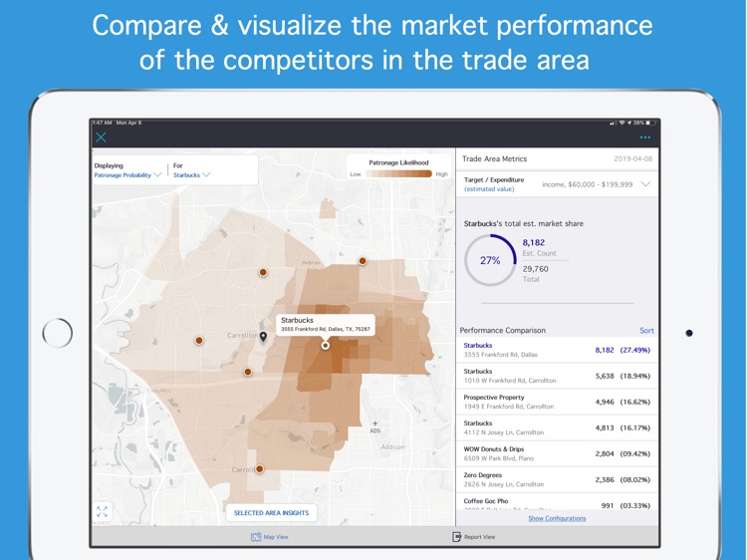Click the store marker near bottom Carrollton label
The height and width of the screenshot is (560, 747).
[x=259, y=469]
